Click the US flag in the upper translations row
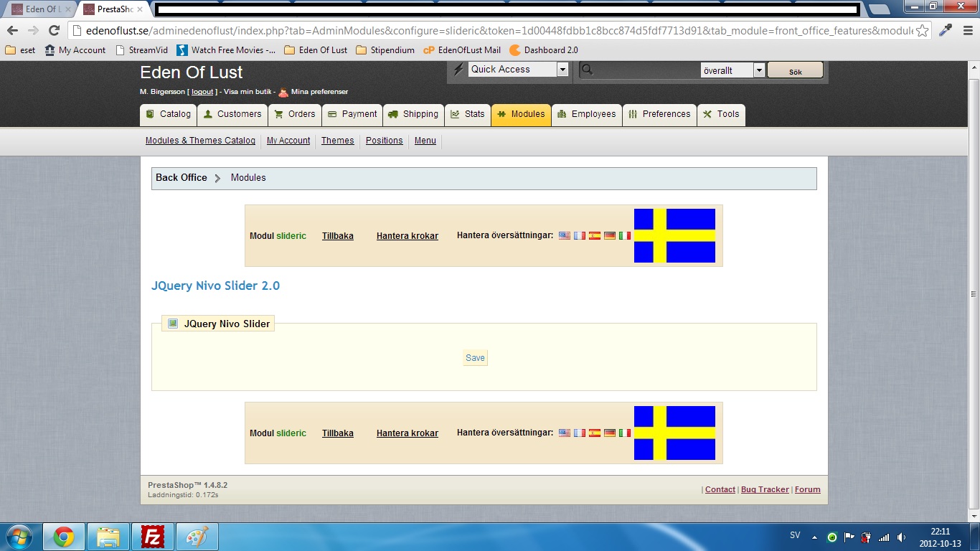The image size is (980, 551). 565,235
